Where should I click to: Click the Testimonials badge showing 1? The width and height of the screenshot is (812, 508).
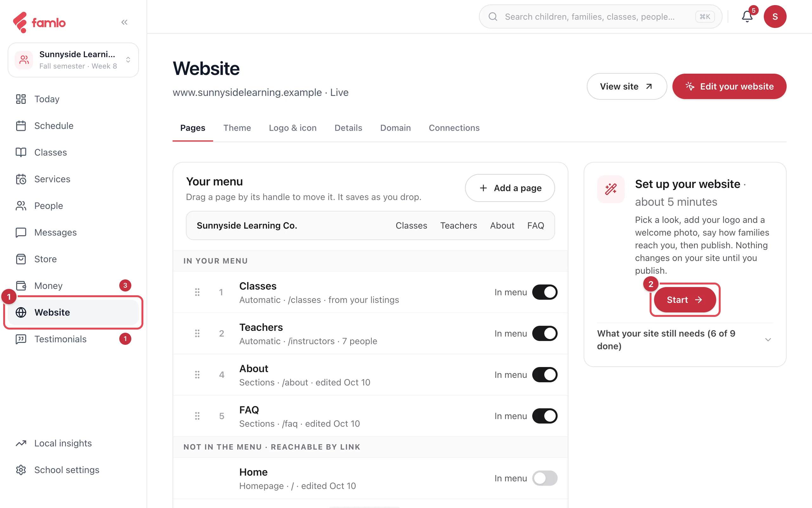(125, 339)
